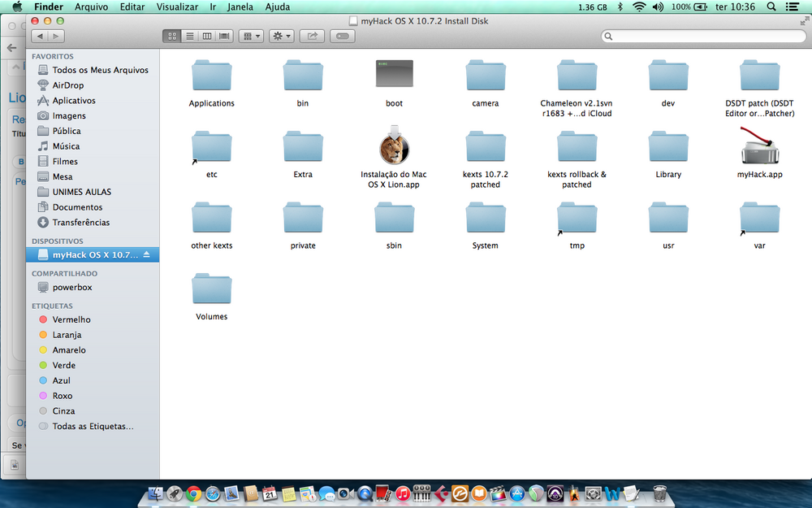Open the myHack.app icon
Image resolution: width=812 pixels, height=508 pixels.
pos(759,149)
